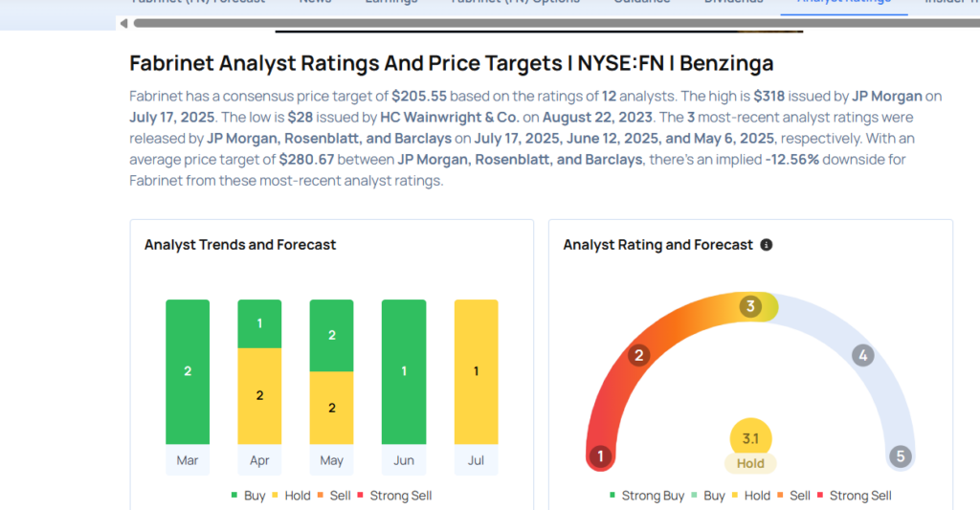Viewport: 980px width, 510px height.
Task: Click the left scroll arrow of the tab bar
Action: (123, 23)
